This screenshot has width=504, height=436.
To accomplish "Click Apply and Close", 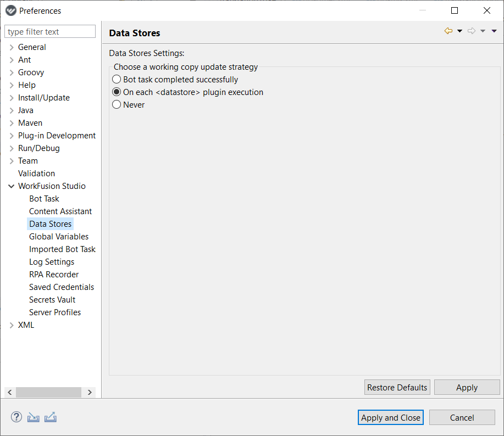I will pos(391,417).
